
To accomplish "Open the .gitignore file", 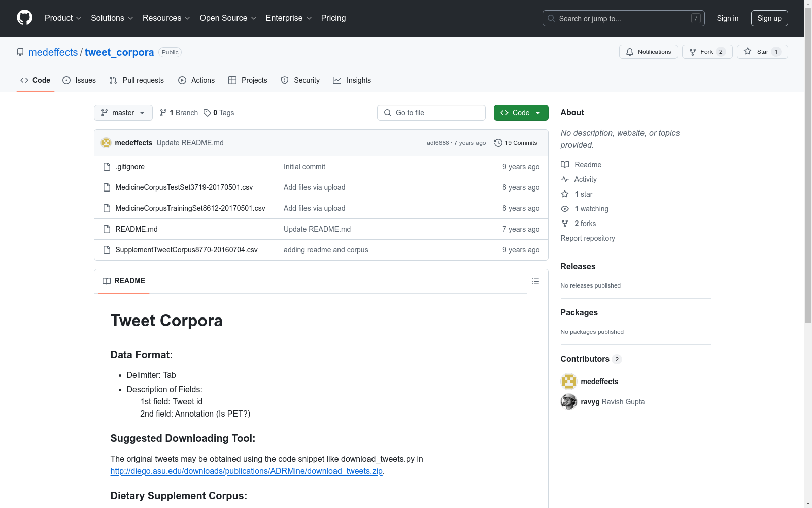I will click(130, 167).
